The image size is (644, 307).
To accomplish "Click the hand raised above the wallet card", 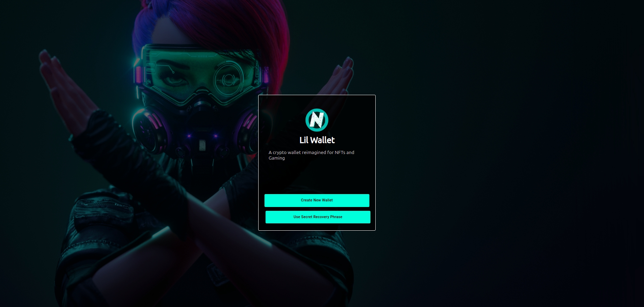I will coord(340,77).
